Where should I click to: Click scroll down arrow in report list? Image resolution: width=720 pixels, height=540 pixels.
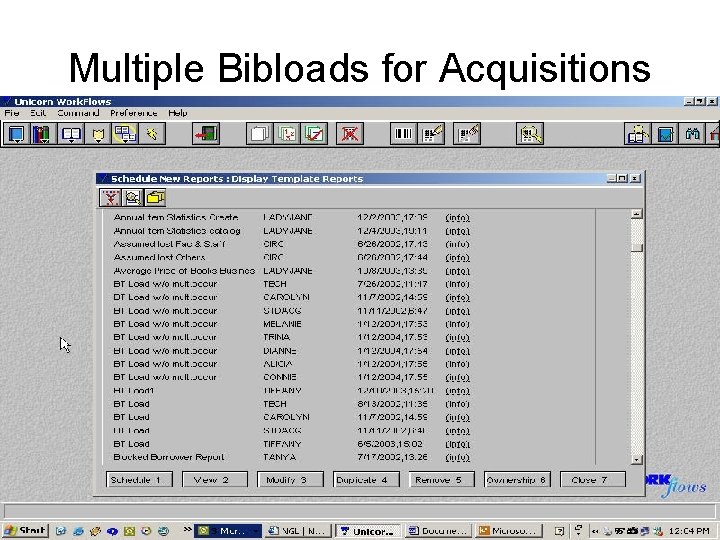point(636,459)
